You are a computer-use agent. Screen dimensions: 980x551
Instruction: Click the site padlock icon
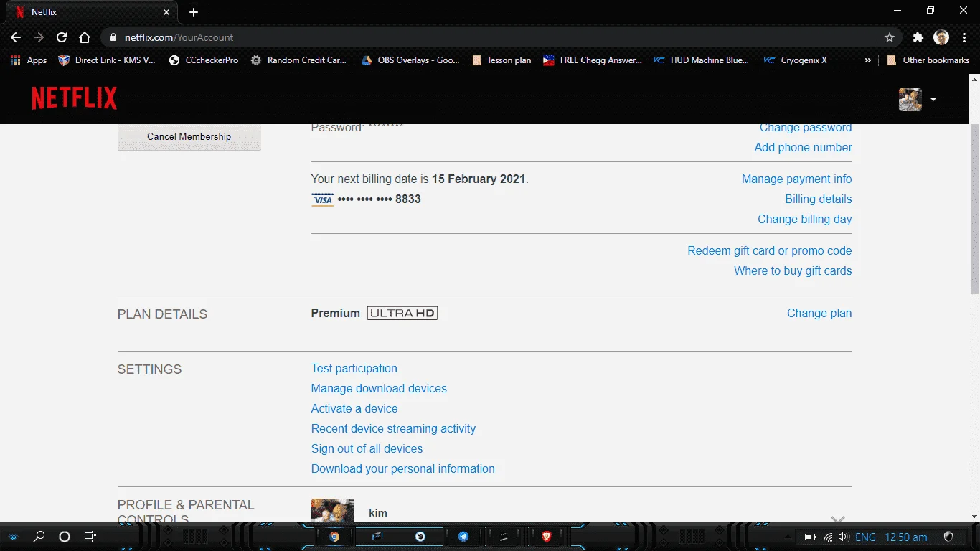[x=113, y=37]
